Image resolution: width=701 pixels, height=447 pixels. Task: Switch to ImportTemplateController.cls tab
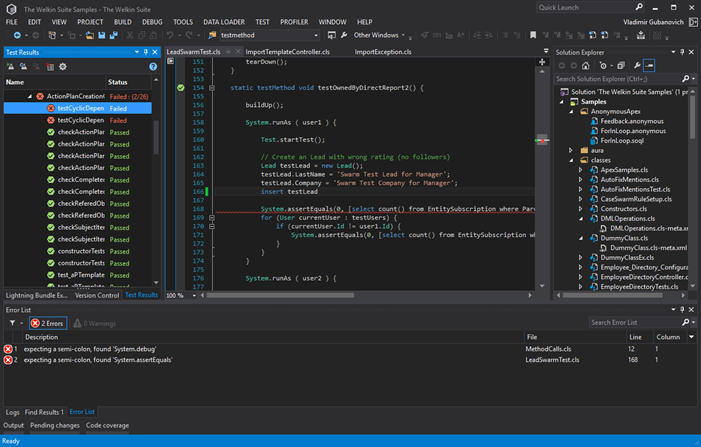click(x=287, y=52)
